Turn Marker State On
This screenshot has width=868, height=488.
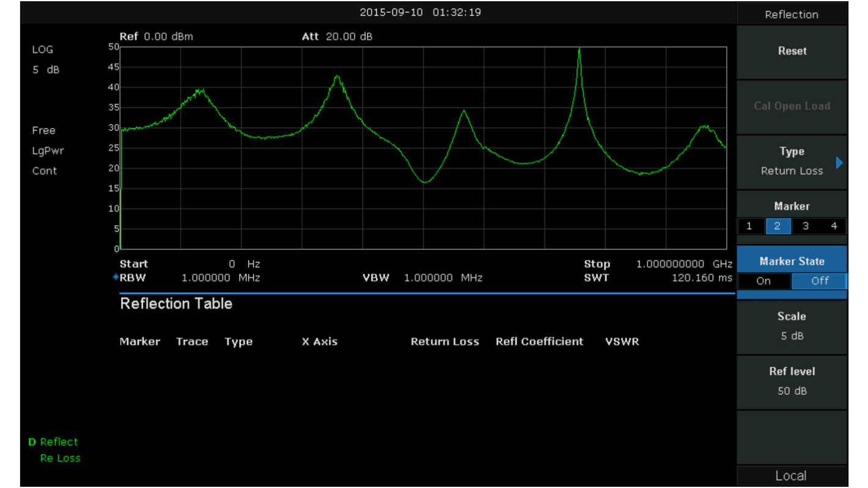pyautogui.click(x=764, y=281)
